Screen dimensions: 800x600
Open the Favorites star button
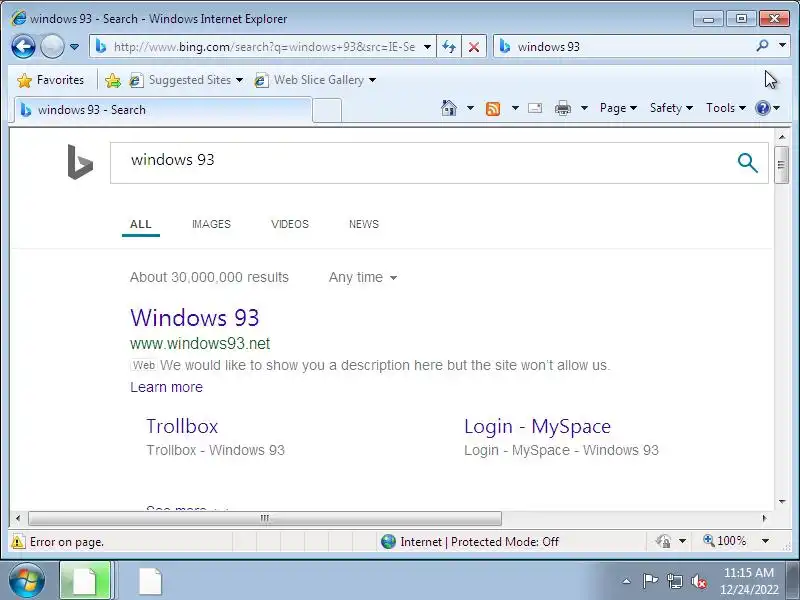pos(50,80)
